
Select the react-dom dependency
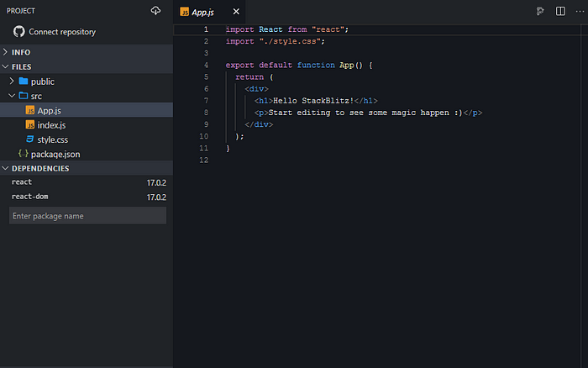(x=30, y=197)
